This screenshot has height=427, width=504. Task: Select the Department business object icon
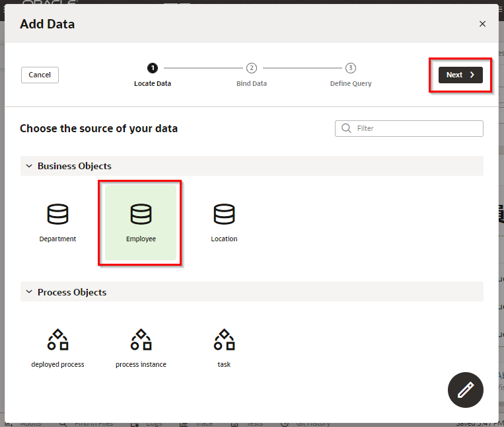[x=57, y=215]
